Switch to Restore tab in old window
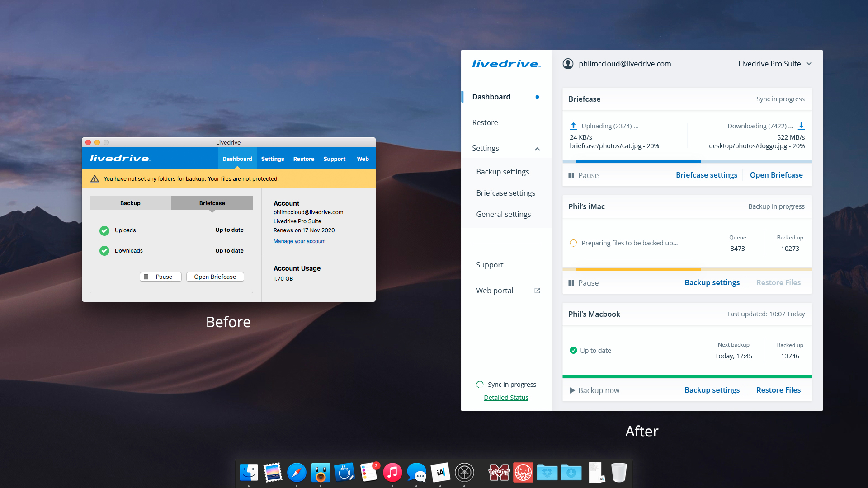The height and width of the screenshot is (488, 868). point(304,159)
